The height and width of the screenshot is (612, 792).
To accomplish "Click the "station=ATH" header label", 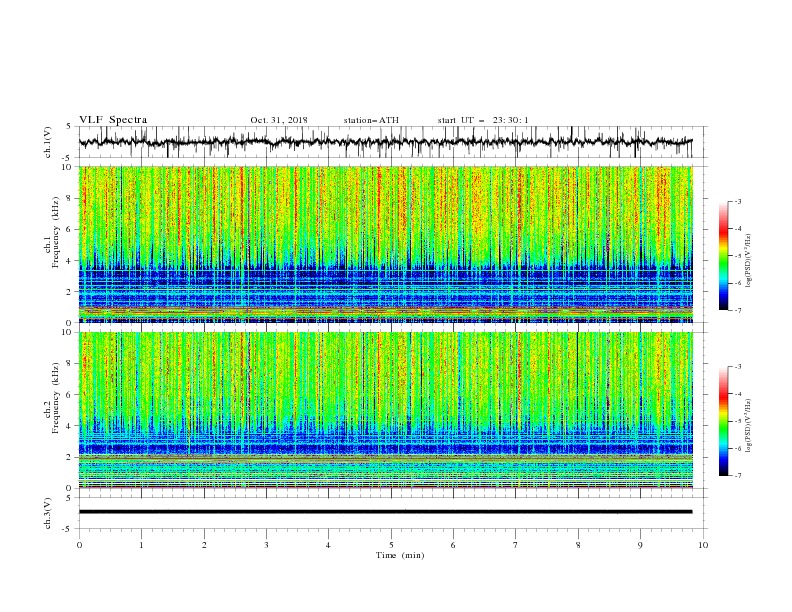I will click(x=371, y=120).
